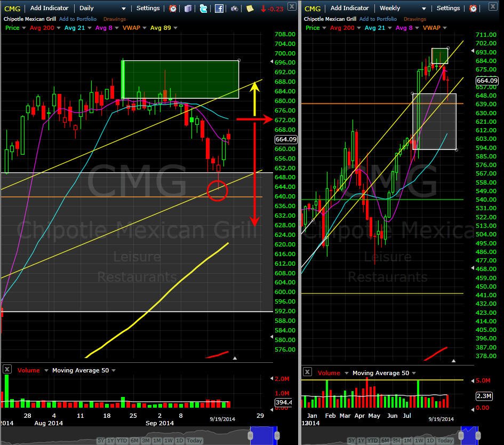Open Settings in Daily chart
Image resolution: width=504 pixels, height=445 pixels.
click(148, 8)
